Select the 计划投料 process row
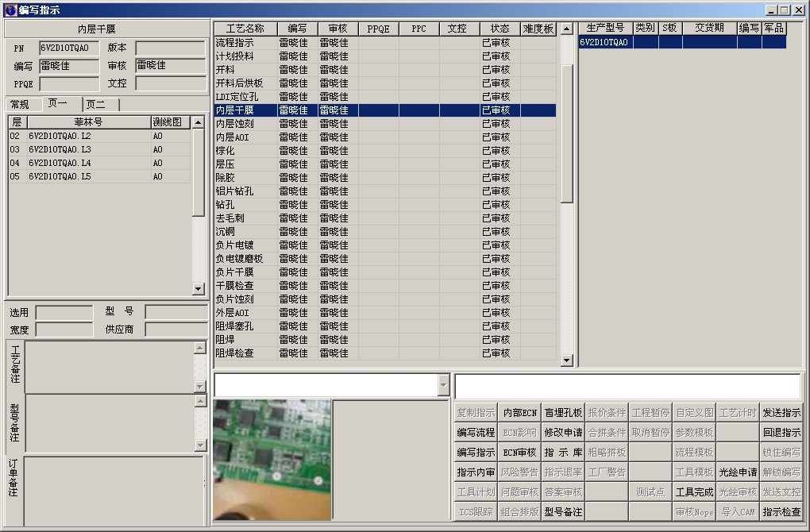Image resolution: width=810 pixels, height=532 pixels. (x=385, y=56)
